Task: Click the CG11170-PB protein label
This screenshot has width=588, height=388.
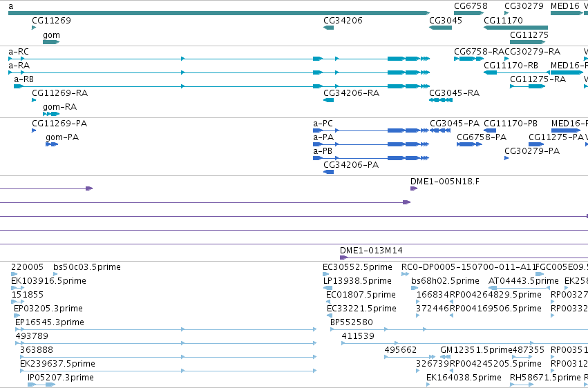Action: [511, 124]
